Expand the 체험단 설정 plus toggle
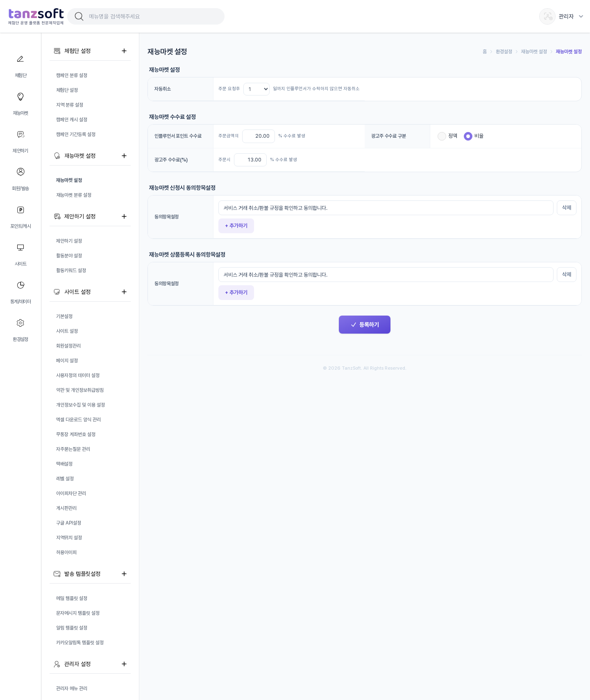The image size is (590, 700). (x=124, y=51)
